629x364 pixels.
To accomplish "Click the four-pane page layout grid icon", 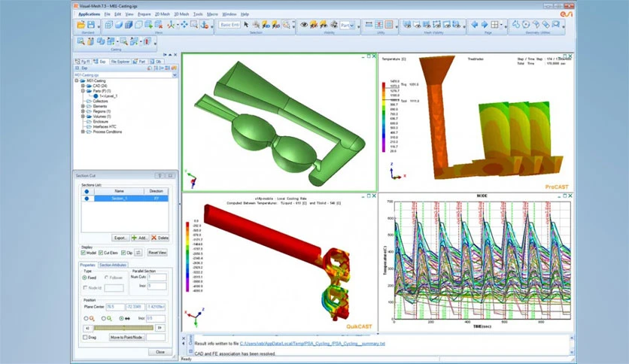I will tap(495, 25).
